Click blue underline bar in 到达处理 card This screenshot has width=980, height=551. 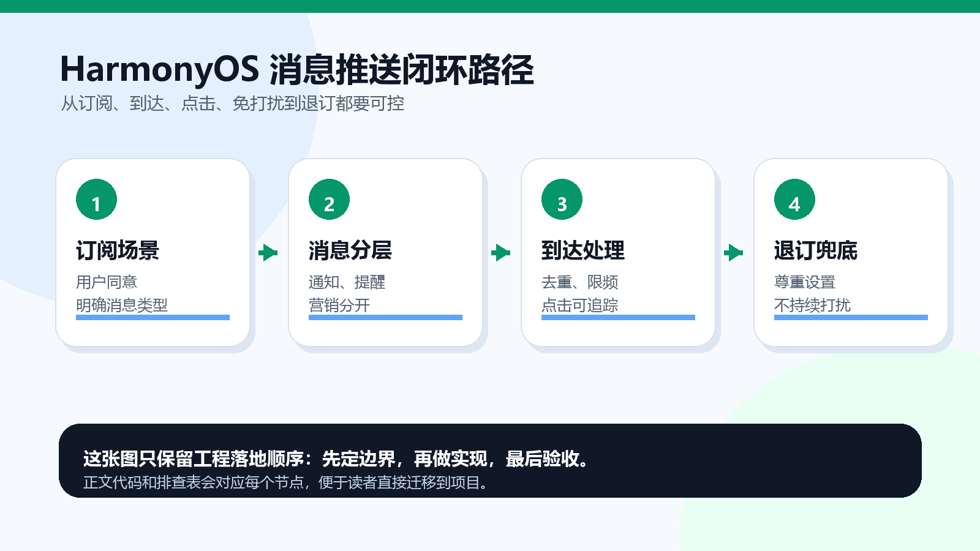[x=618, y=317]
